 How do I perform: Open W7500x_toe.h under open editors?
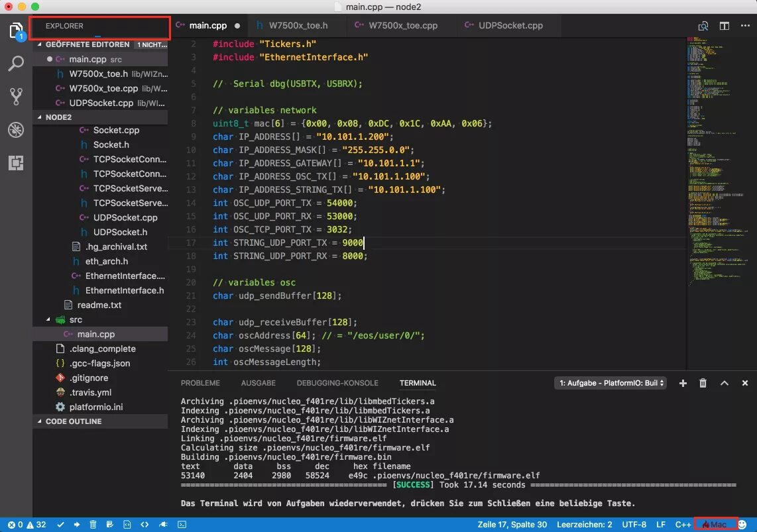pyautogui.click(x=101, y=74)
